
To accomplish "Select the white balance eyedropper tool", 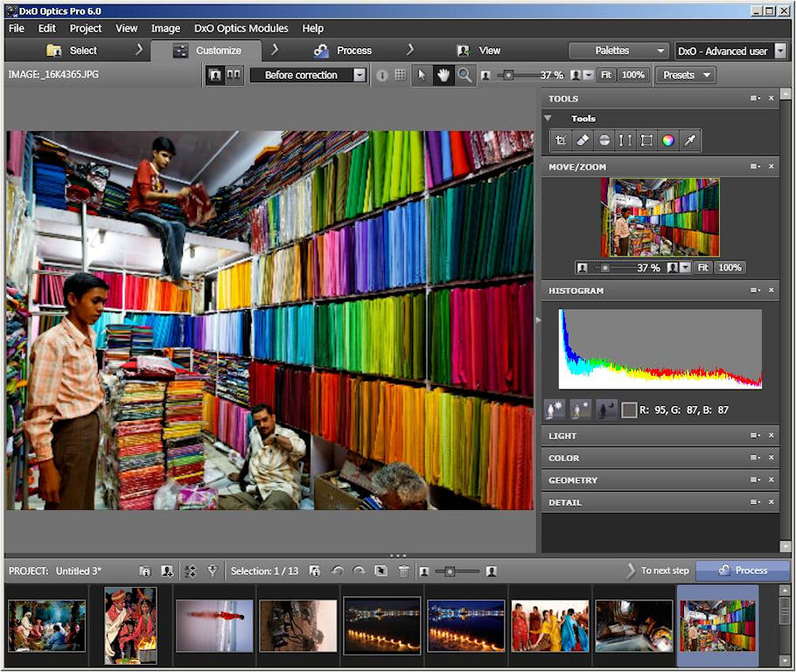I will click(x=690, y=140).
